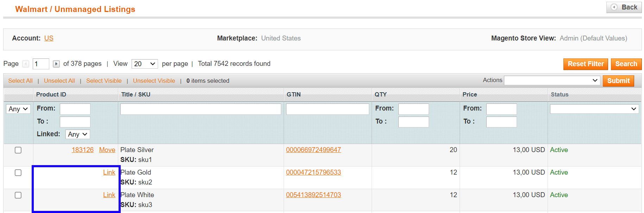Open the Linked filter dropdown
This screenshot has height=213, width=644.
click(77, 134)
